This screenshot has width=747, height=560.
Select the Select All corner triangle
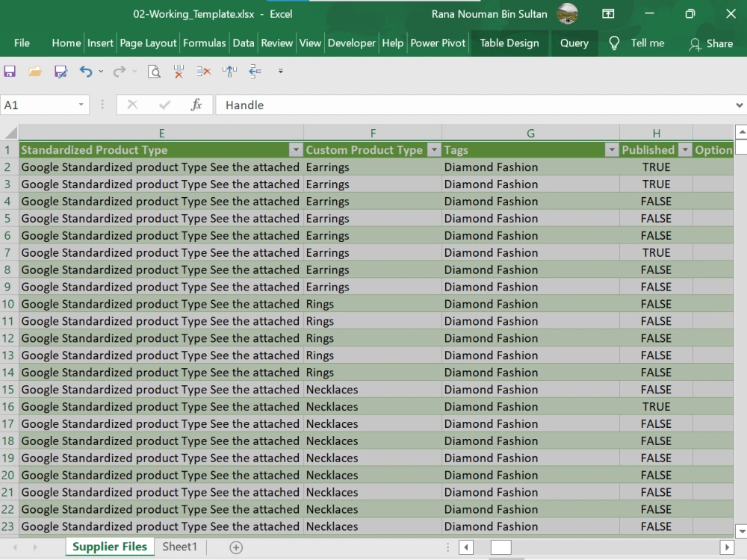tap(10, 133)
